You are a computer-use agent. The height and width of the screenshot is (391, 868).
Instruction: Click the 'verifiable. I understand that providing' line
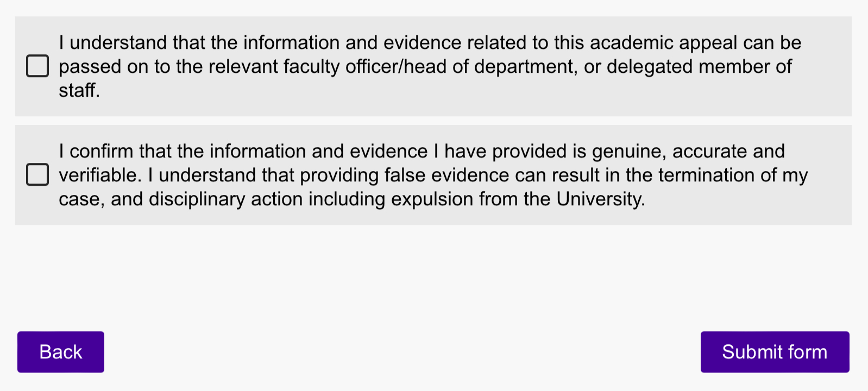[x=217, y=175]
